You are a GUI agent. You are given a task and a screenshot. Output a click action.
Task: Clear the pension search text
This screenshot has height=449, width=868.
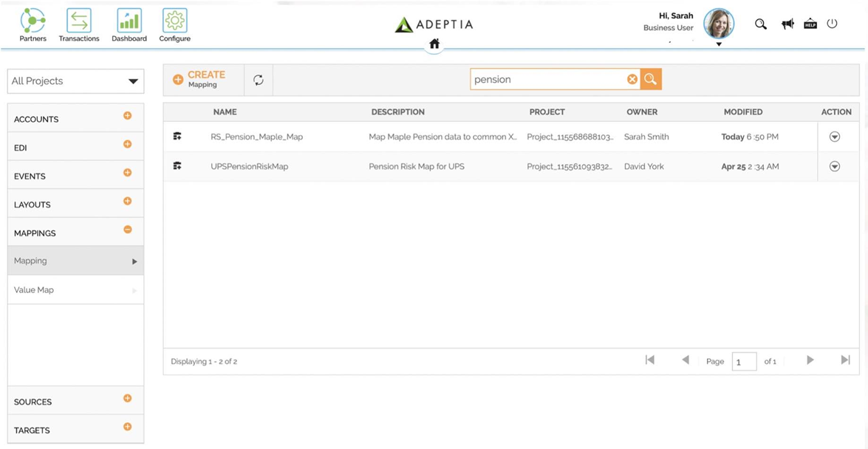632,80
